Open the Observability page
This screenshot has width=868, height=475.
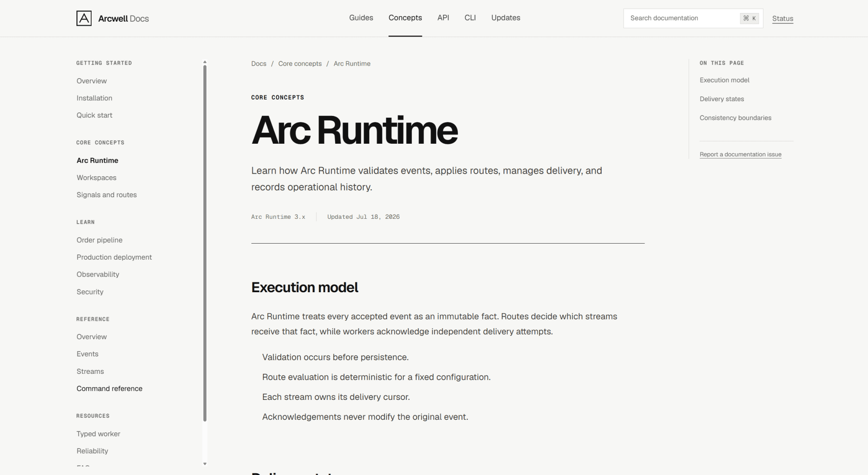98,274
